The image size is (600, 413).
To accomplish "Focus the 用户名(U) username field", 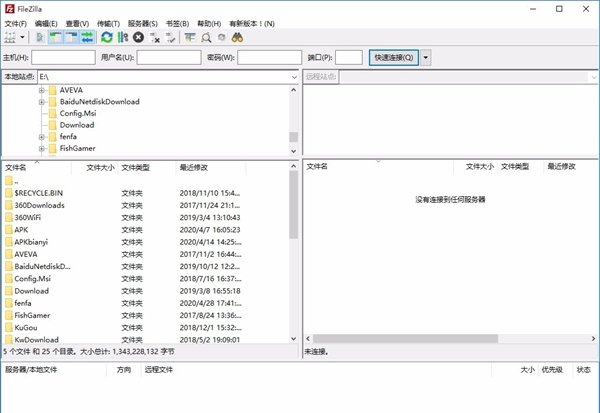I will coord(169,57).
